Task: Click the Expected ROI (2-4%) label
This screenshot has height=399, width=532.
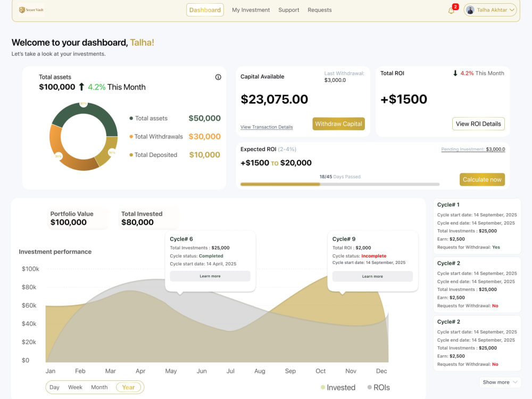Action: coord(268,149)
